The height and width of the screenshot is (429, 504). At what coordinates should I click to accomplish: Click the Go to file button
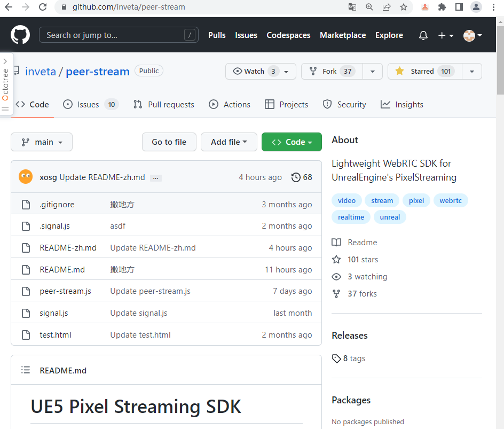[x=169, y=142]
